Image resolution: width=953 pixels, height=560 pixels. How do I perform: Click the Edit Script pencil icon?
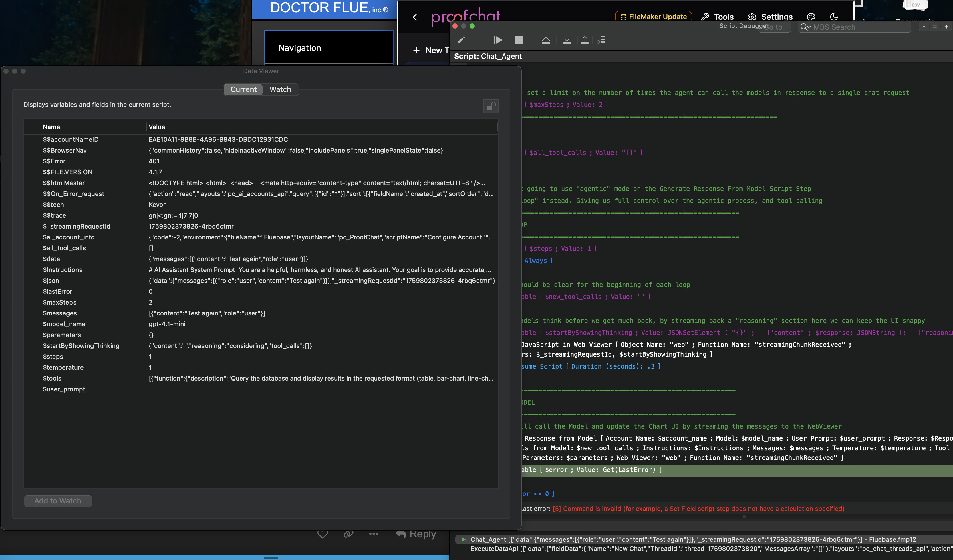[x=461, y=40]
